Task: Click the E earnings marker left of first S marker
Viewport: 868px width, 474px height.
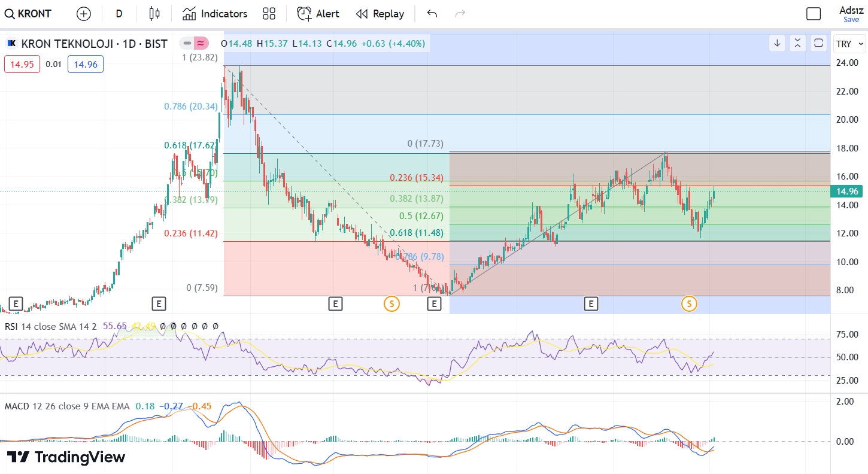Action: click(x=335, y=303)
